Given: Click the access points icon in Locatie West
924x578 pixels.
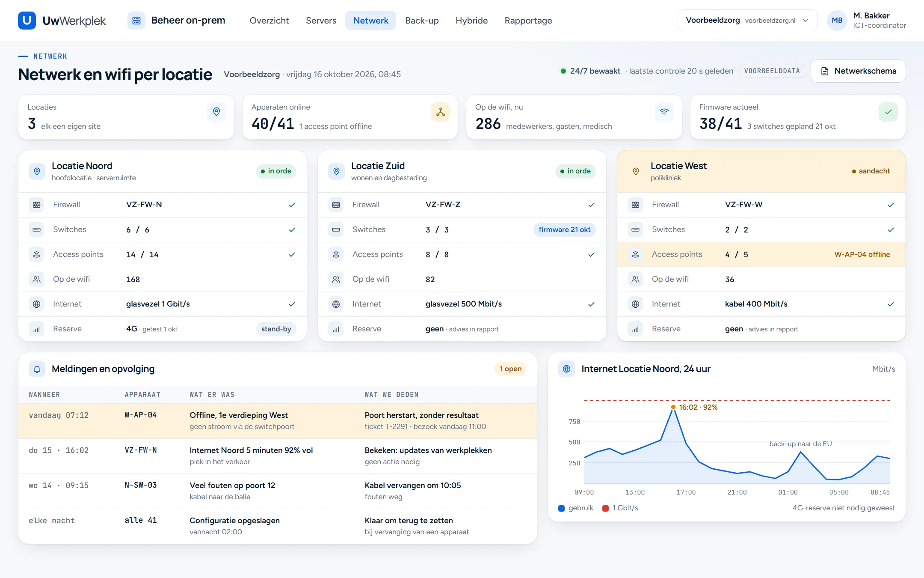Looking at the screenshot, I should click(x=636, y=254).
